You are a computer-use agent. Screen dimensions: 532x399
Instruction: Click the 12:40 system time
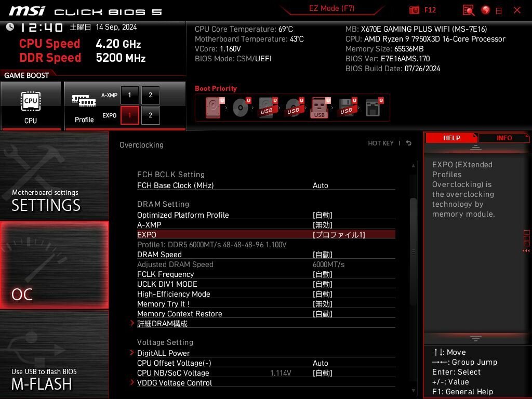click(x=42, y=27)
